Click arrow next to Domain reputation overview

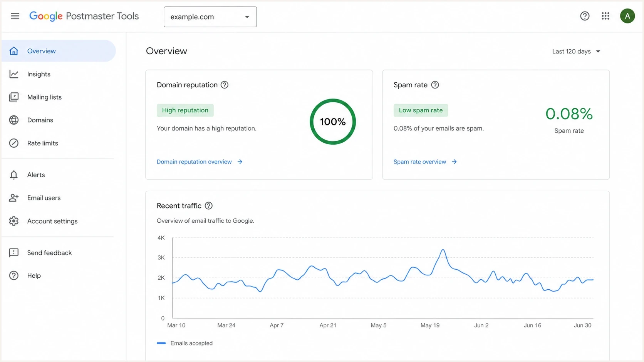click(240, 162)
